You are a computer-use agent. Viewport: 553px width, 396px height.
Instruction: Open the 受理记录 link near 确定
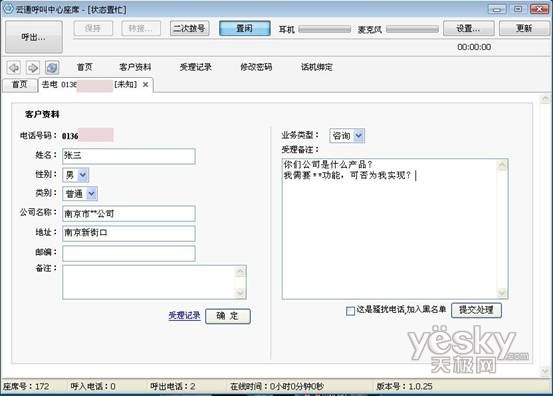(184, 315)
